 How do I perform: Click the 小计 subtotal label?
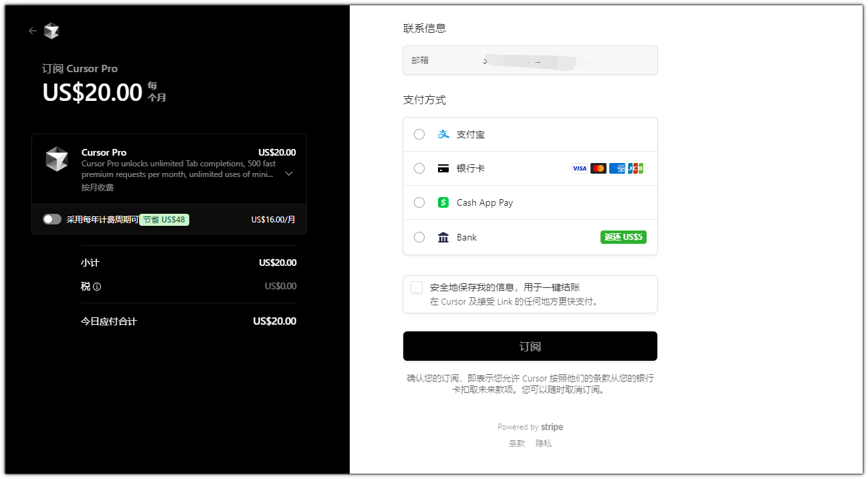tap(90, 263)
